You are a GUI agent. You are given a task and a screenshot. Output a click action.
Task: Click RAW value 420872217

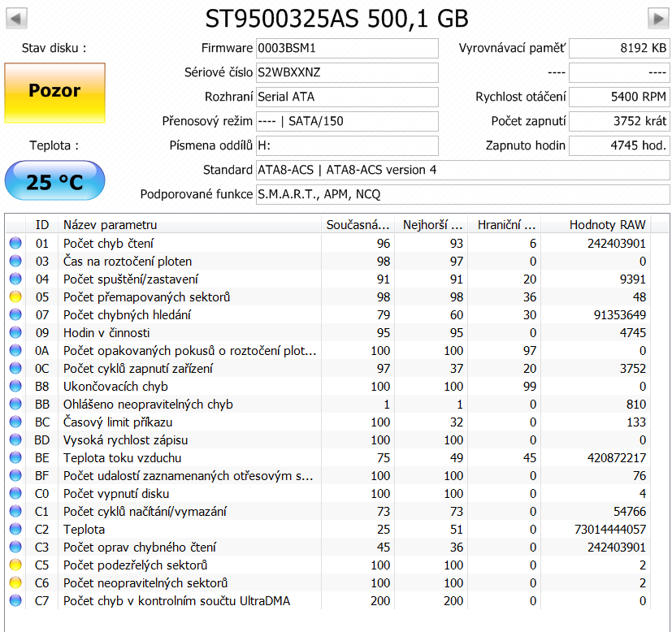click(x=616, y=457)
